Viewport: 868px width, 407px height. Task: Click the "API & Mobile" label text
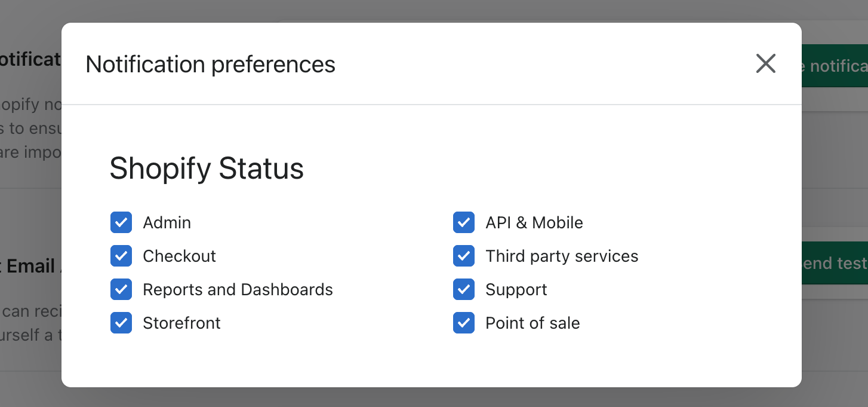[534, 222]
